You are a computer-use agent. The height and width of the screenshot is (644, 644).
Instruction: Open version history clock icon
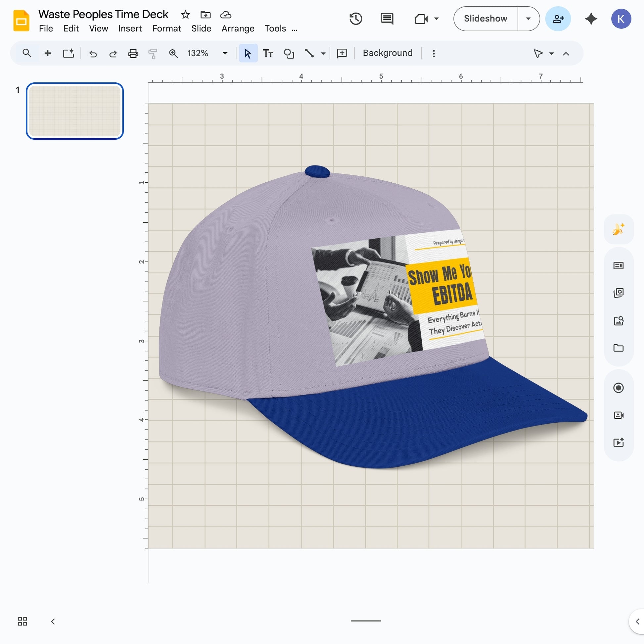tap(356, 19)
